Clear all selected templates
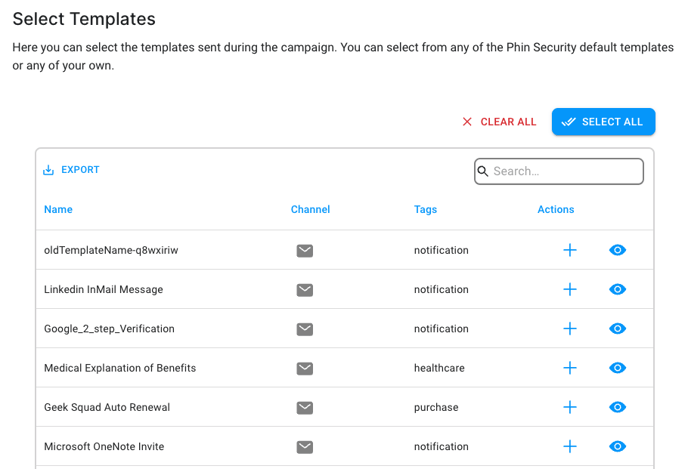The height and width of the screenshot is (469, 688). click(499, 122)
